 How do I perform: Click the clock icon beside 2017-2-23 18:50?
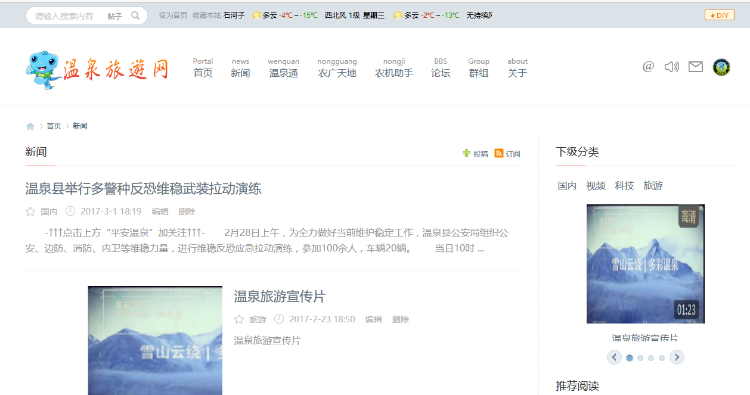pos(279,319)
